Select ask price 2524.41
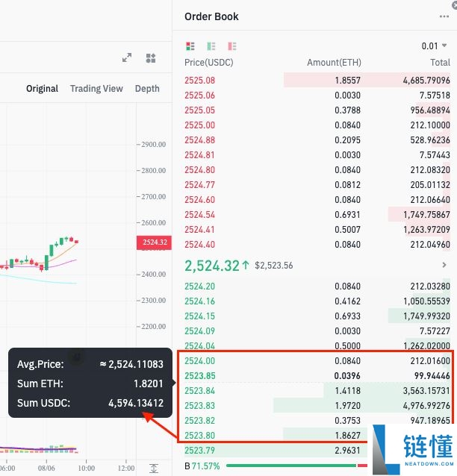Image resolution: width=457 pixels, height=476 pixels. [199, 230]
